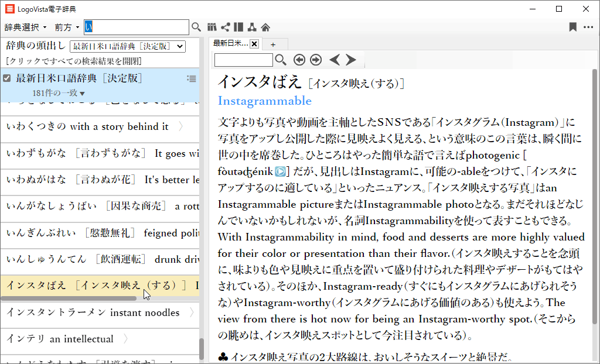Click クリックですべての検索結果を開閉 link

point(73,61)
